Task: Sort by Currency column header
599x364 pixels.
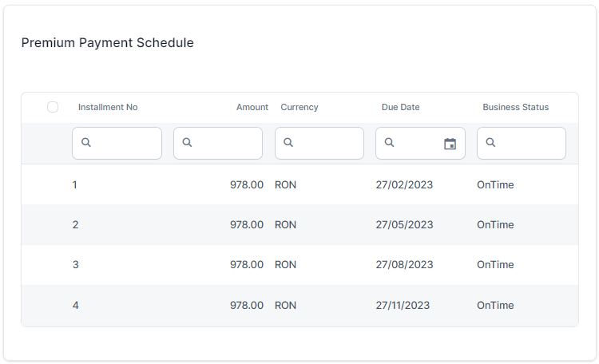Action: (299, 107)
